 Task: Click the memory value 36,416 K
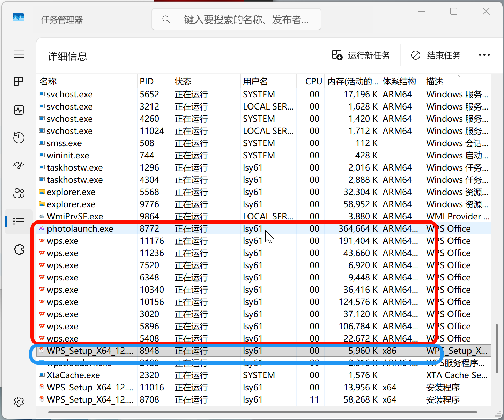tap(361, 290)
